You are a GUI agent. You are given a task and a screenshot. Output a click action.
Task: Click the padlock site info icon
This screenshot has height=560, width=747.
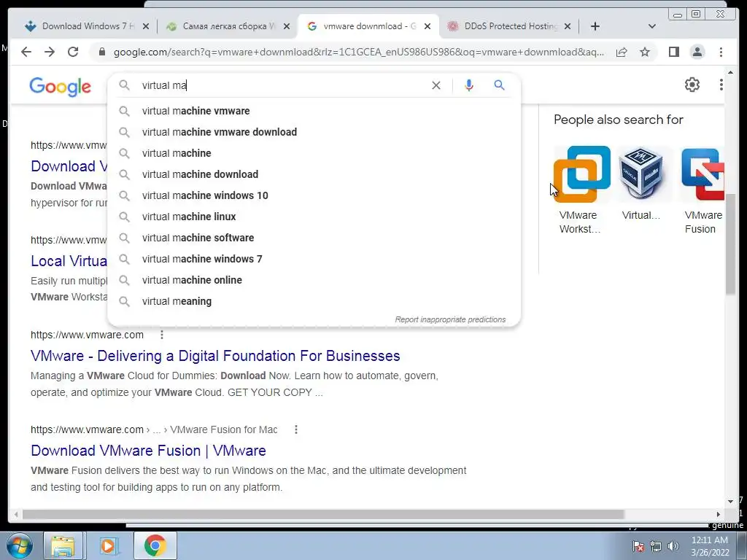(x=102, y=52)
